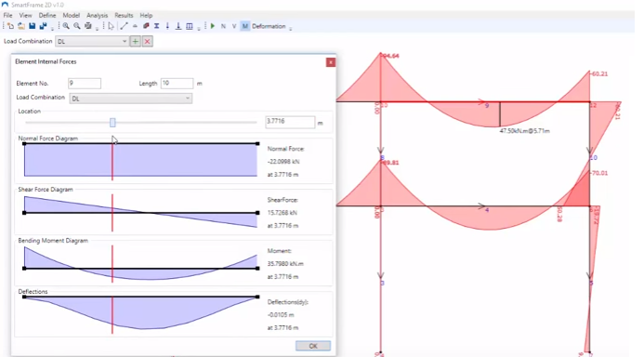Run analysis with the green play icon

tap(212, 26)
